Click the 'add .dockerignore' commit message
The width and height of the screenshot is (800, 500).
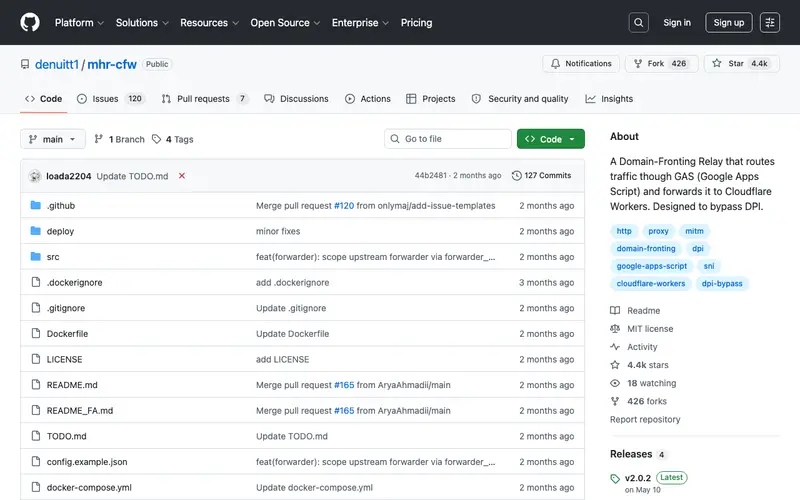coord(292,282)
